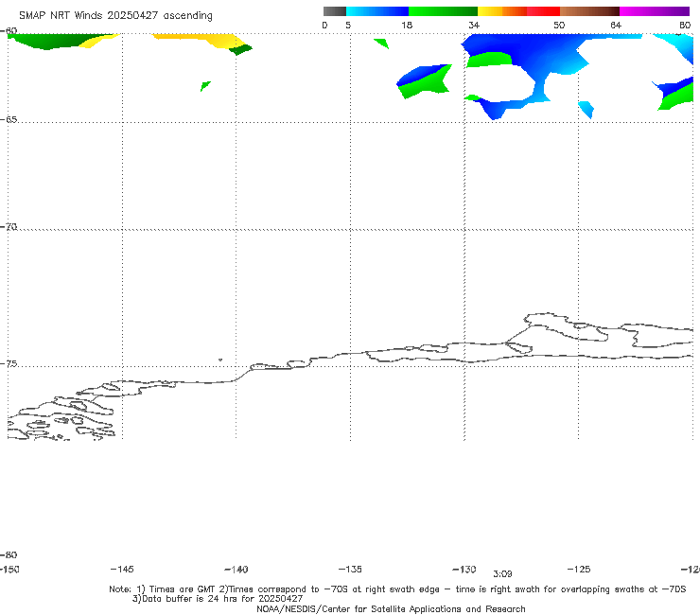Click the color bar label '64'
Screen dimensions: 700x615
click(x=616, y=25)
